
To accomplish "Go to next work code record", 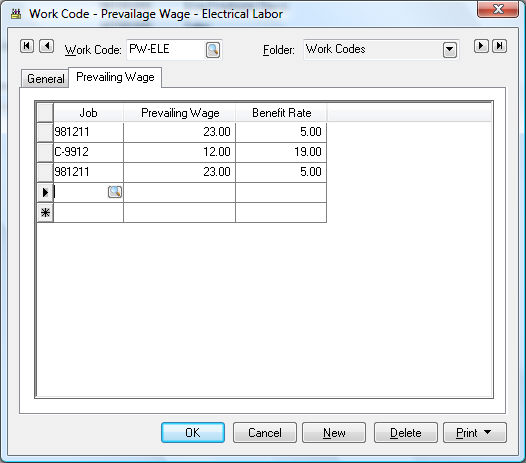I will 481,46.
